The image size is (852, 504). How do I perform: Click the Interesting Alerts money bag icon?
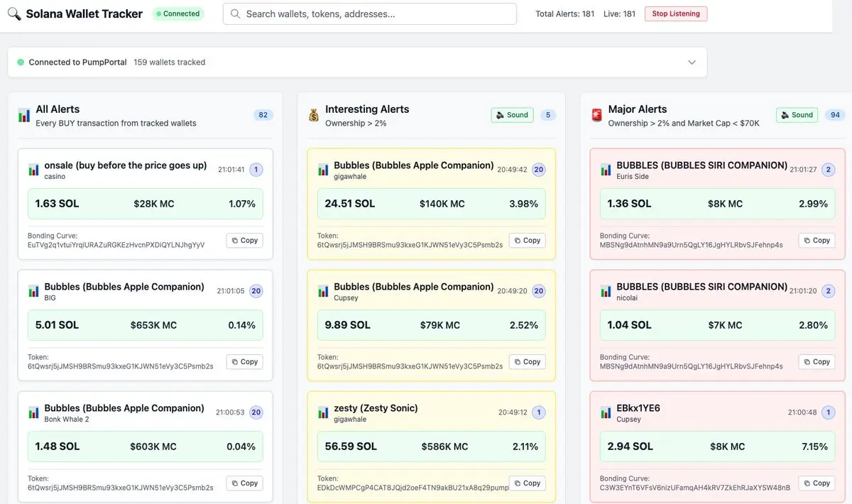[x=314, y=115]
